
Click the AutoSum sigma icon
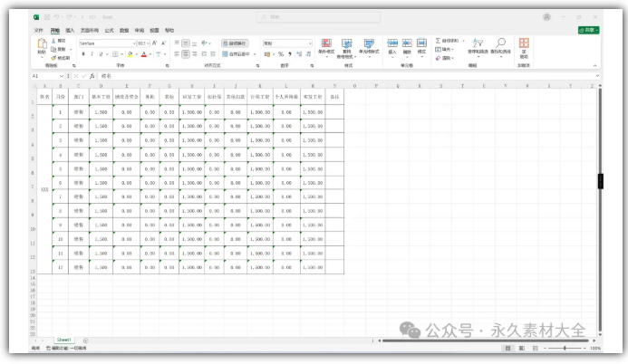[x=439, y=41]
